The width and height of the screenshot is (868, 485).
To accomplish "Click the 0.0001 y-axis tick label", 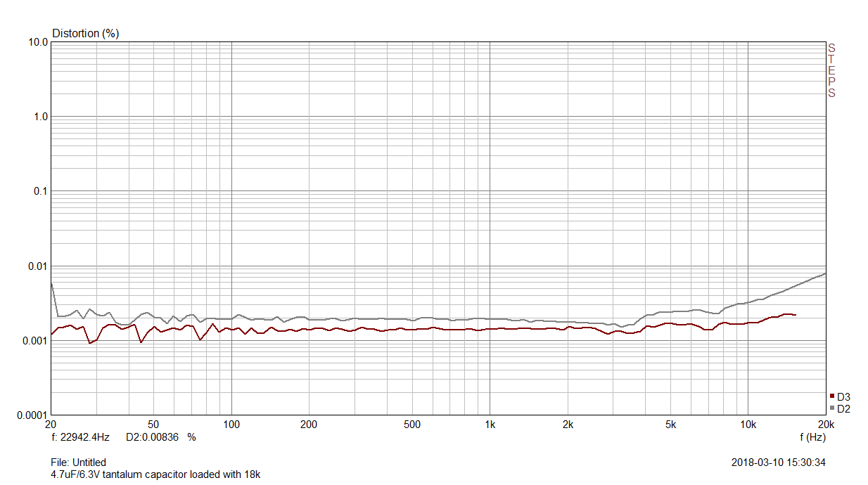I will click(32, 415).
